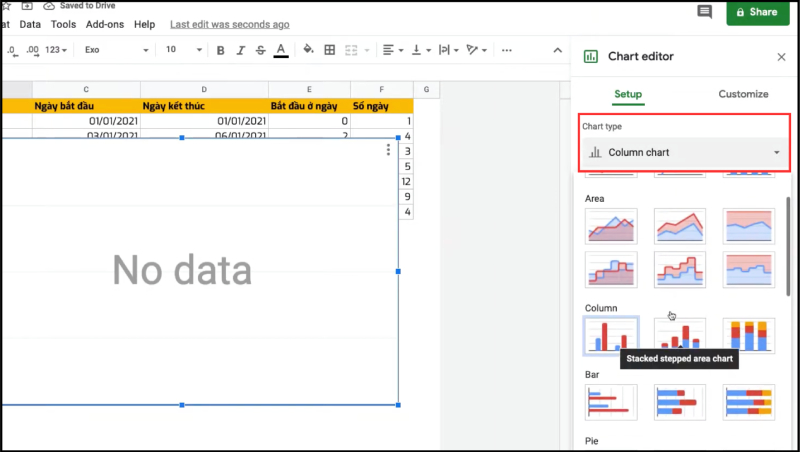Open the text color picker

[281, 50]
